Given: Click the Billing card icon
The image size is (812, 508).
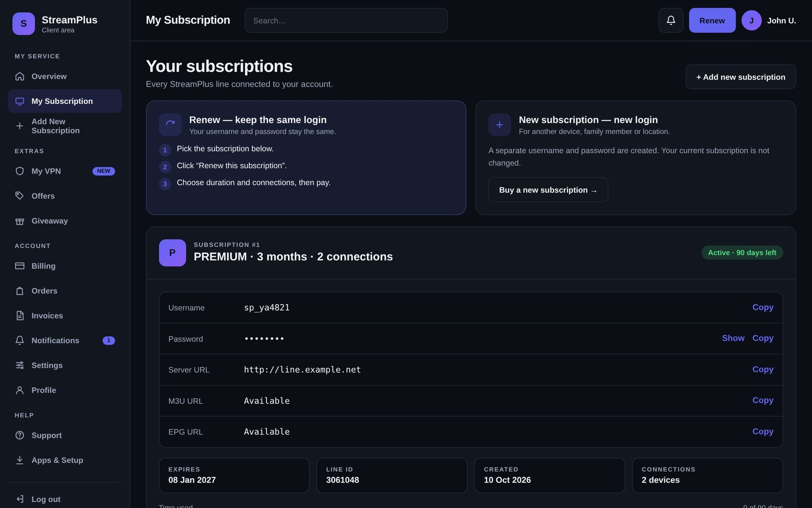Looking at the screenshot, I should coord(20,266).
